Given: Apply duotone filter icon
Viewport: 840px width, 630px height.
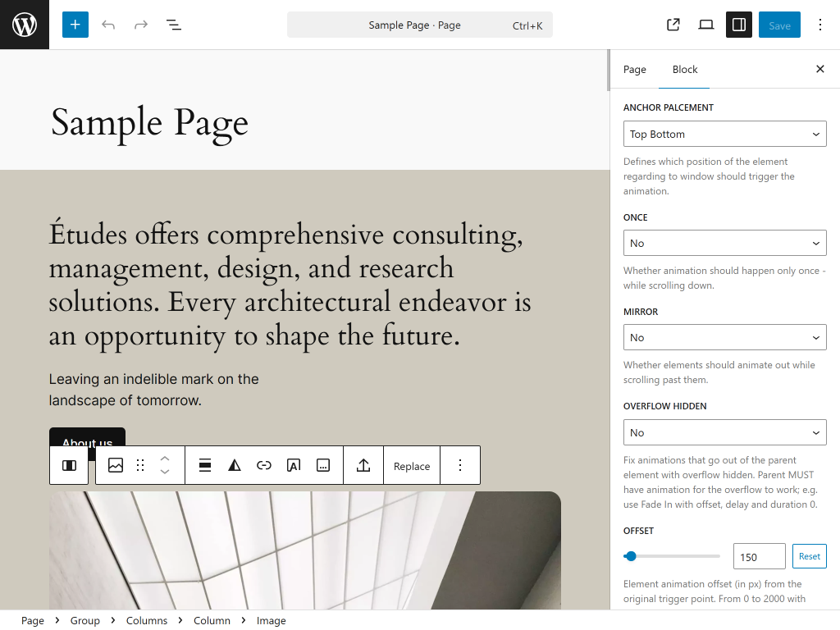Looking at the screenshot, I should (x=235, y=466).
